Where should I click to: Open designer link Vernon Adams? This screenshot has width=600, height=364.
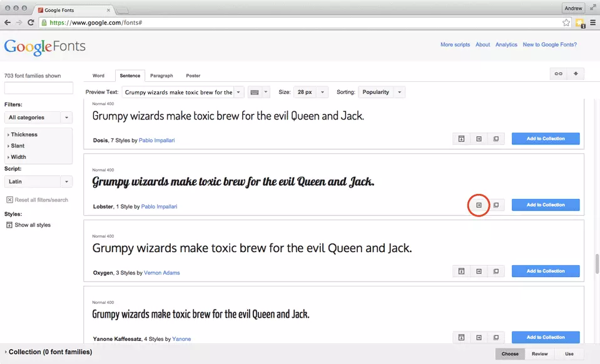click(163, 272)
